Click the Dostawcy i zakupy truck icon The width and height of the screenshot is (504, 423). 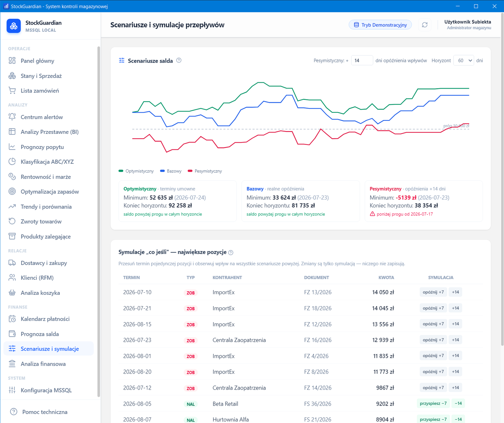pyautogui.click(x=12, y=263)
